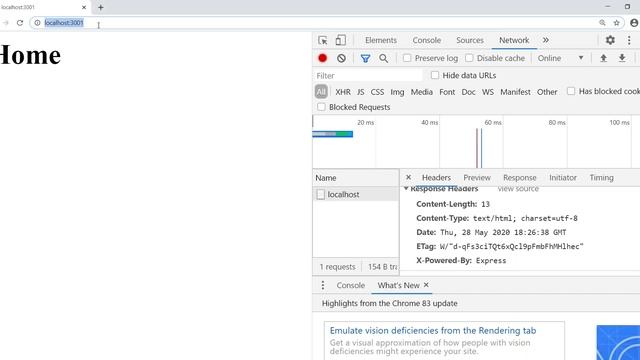Select the What's New drawer tab
The image size is (640, 360).
pyautogui.click(x=398, y=285)
